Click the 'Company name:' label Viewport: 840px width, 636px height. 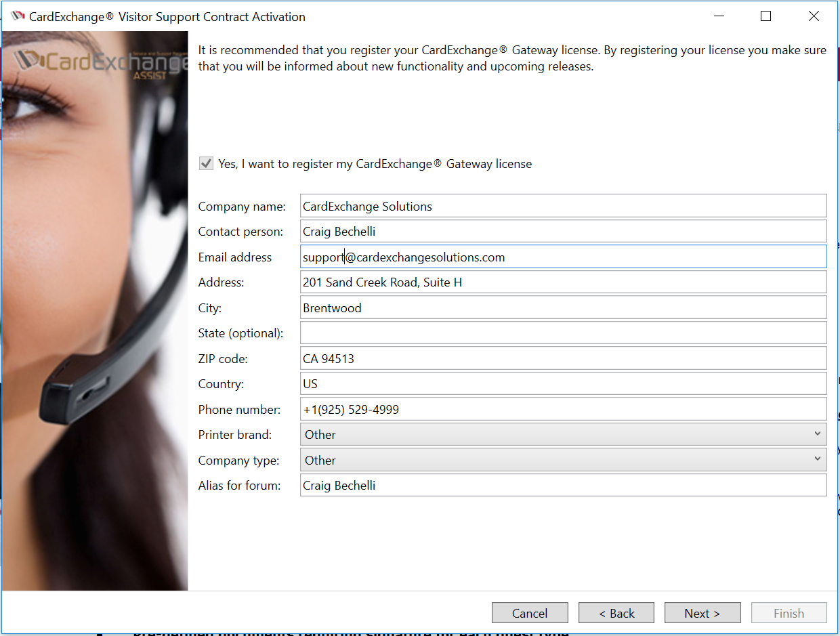click(242, 207)
